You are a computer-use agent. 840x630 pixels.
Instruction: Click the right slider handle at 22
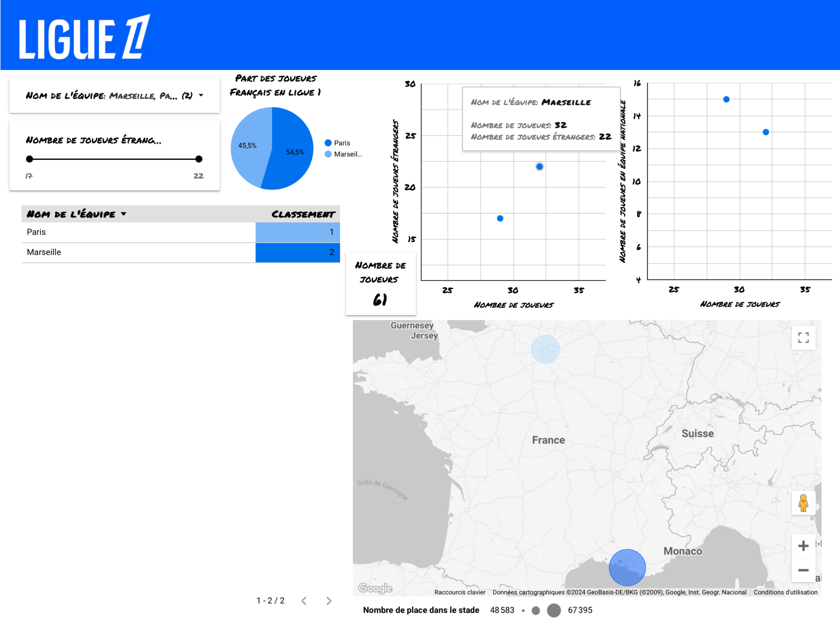[199, 159]
